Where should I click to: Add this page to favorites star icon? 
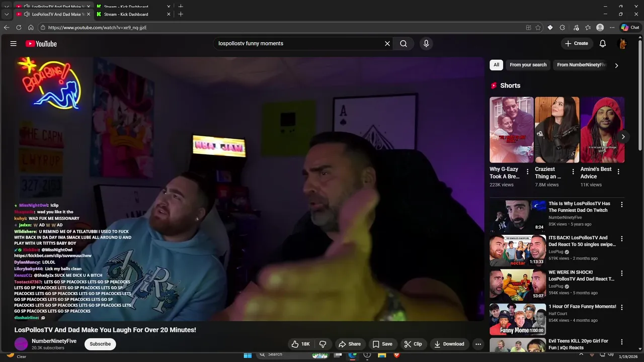(x=538, y=28)
